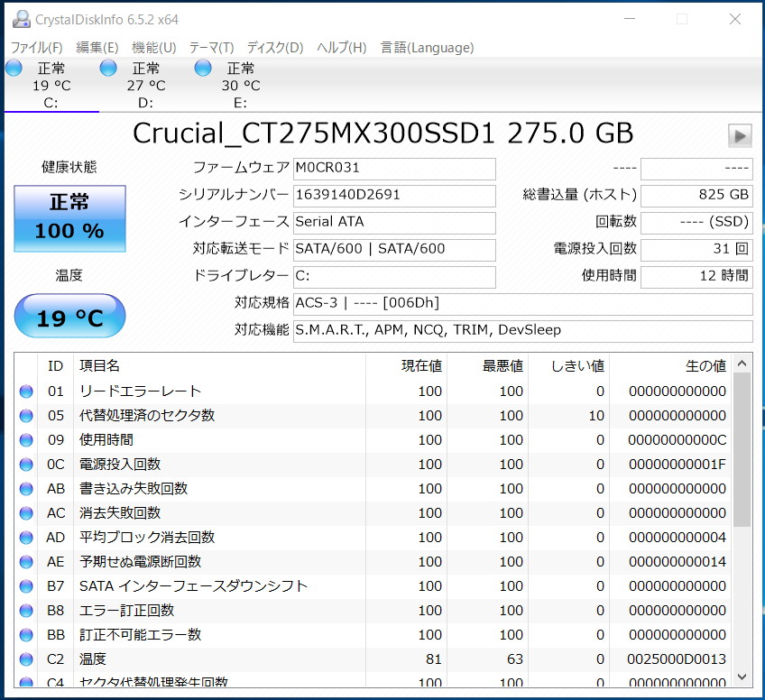765x700 pixels.
Task: Click scroll up arrow of SMART list
Action: (742, 363)
